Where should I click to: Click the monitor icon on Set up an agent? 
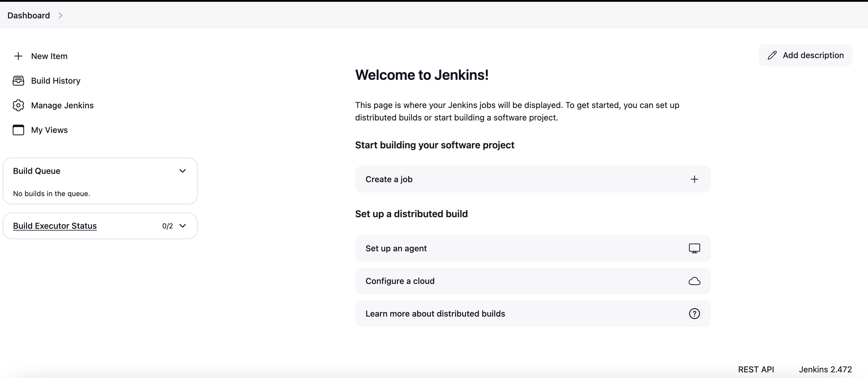(x=694, y=248)
